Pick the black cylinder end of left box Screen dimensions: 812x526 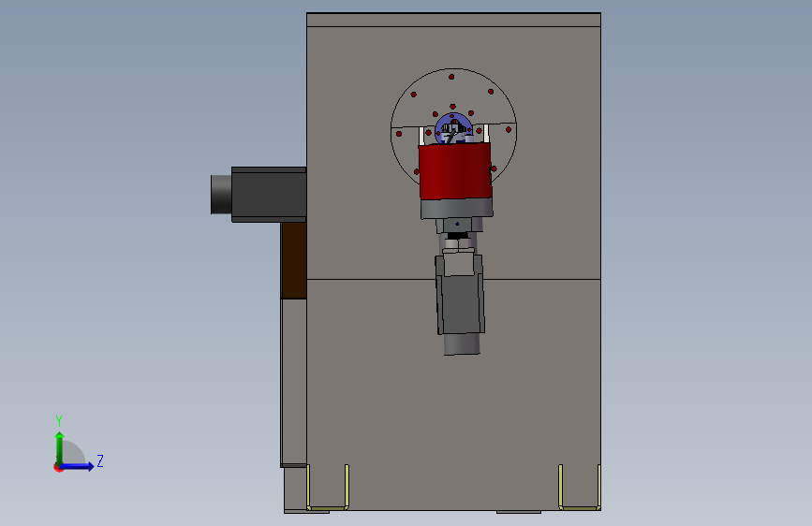[x=221, y=194]
